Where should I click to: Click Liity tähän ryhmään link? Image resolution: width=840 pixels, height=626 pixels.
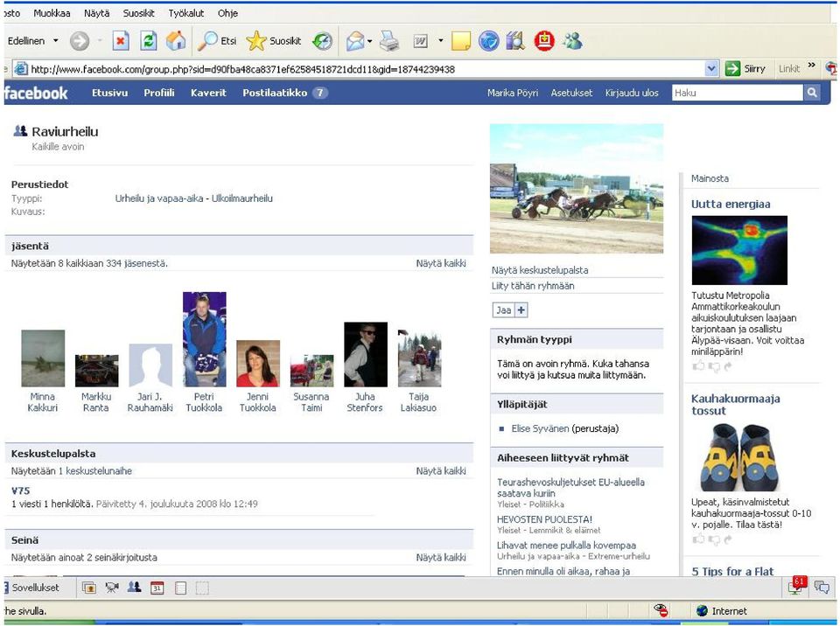coord(533,286)
